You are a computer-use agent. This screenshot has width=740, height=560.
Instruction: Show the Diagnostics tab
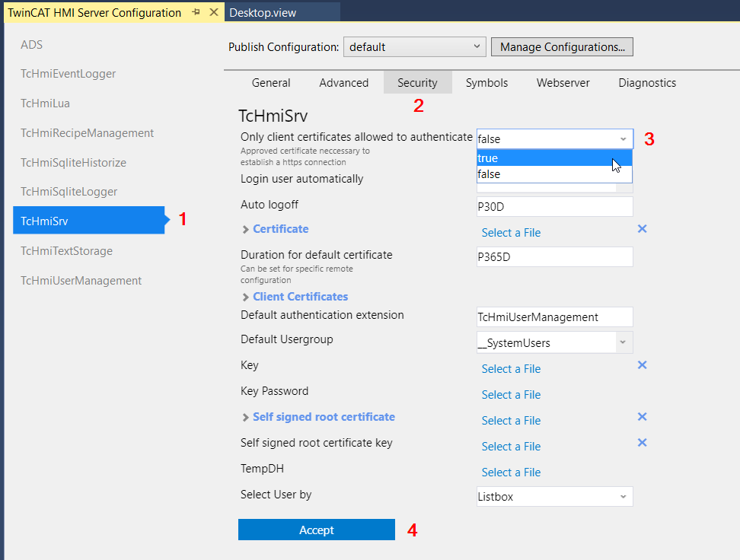tap(647, 83)
